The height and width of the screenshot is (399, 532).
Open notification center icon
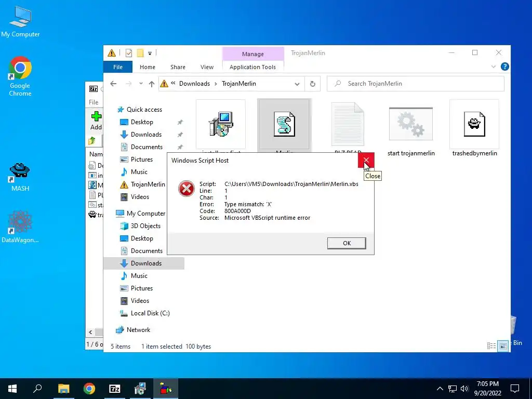(515, 389)
